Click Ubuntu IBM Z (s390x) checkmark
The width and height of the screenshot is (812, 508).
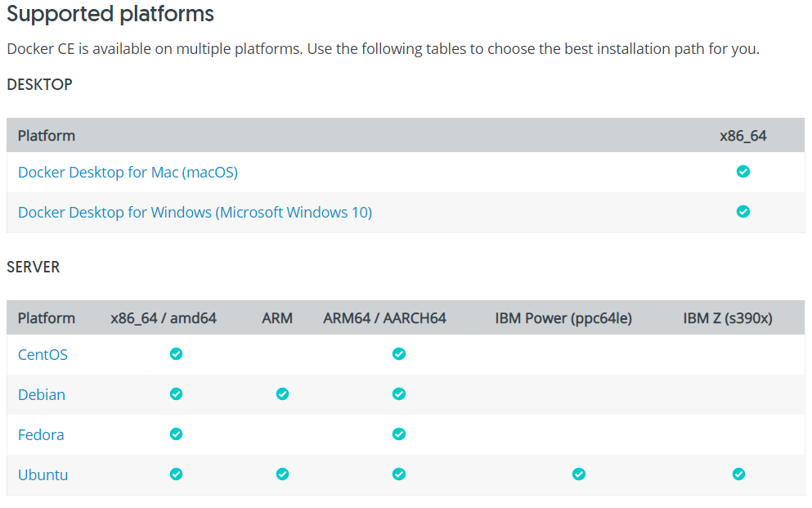point(738,474)
